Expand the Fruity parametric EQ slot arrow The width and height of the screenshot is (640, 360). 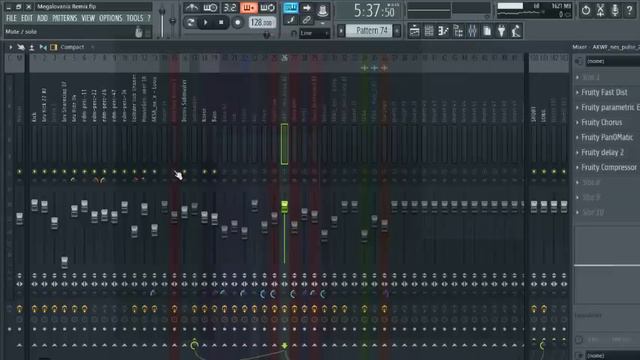click(x=577, y=108)
